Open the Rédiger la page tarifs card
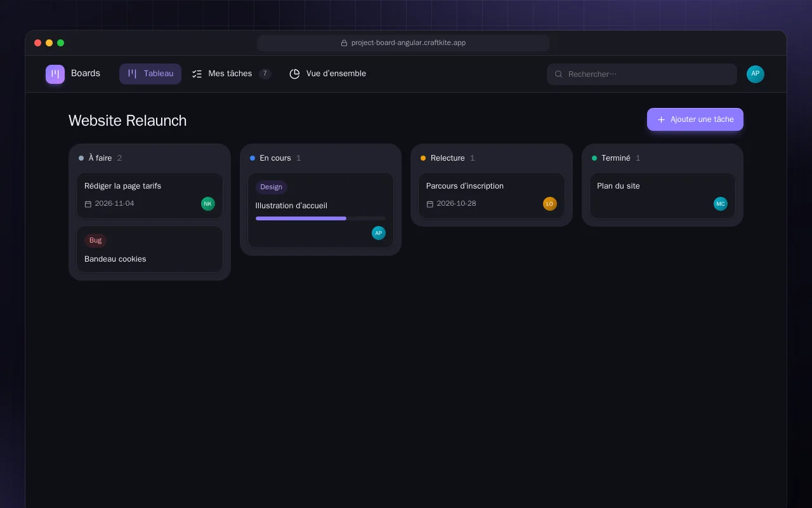This screenshot has height=508, width=812. point(150,196)
